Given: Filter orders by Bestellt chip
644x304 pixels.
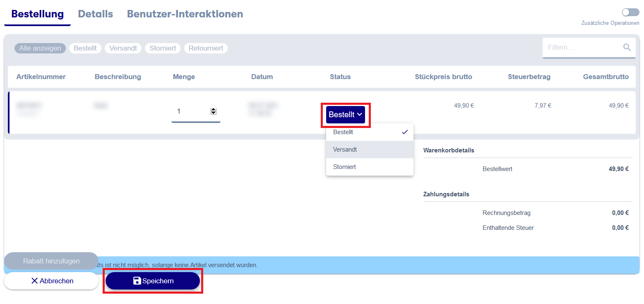Looking at the screenshot, I should pyautogui.click(x=85, y=48).
